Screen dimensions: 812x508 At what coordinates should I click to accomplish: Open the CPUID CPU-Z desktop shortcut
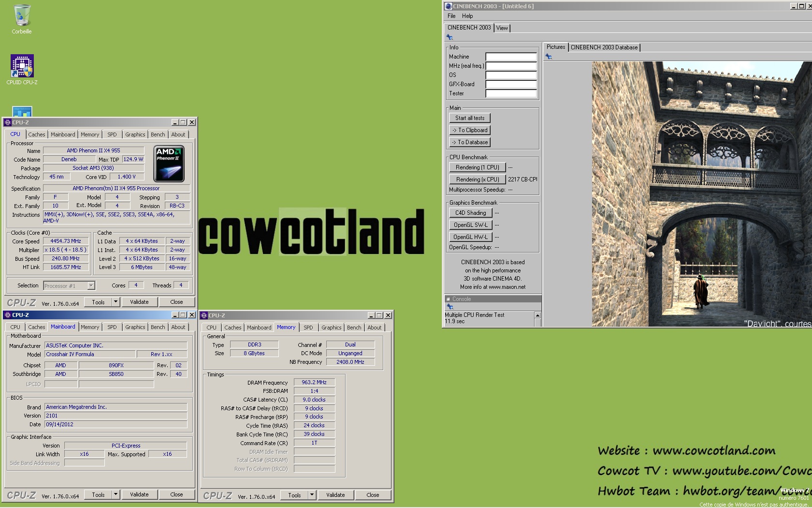point(22,70)
